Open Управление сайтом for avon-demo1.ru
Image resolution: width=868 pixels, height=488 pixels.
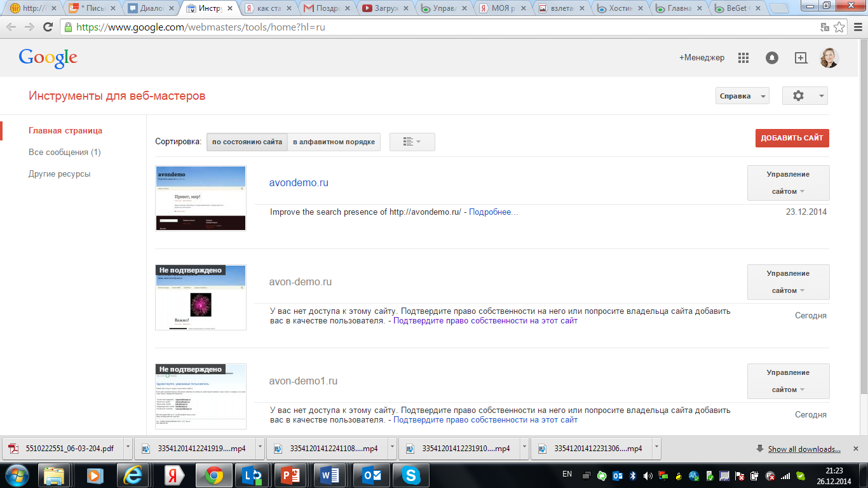pos(788,381)
